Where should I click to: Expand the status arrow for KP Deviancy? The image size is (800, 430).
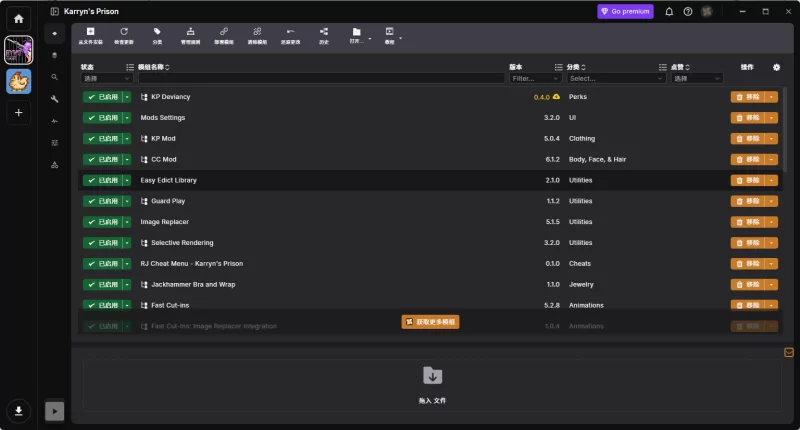pyautogui.click(x=127, y=97)
